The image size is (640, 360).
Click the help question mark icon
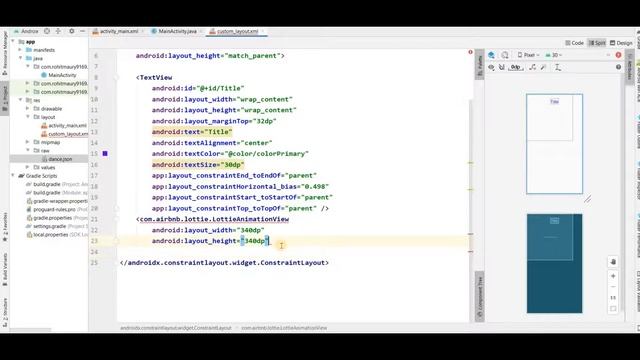pyautogui.click(x=618, y=67)
